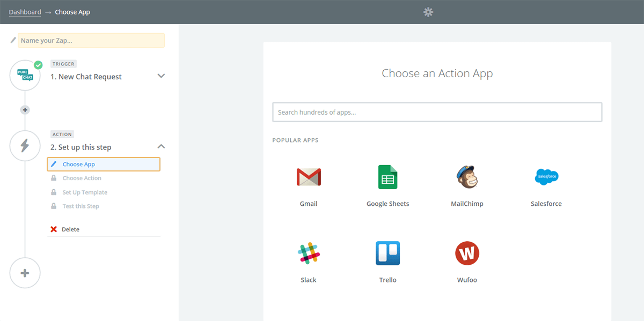Image resolution: width=644 pixels, height=321 pixels.
Task: Click the lightning bolt action step icon
Action: tap(25, 146)
